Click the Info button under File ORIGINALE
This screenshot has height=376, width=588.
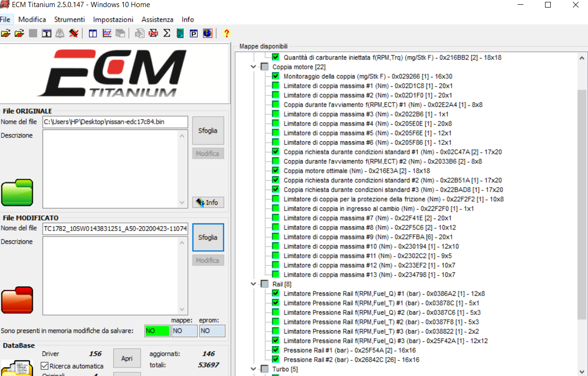point(208,202)
